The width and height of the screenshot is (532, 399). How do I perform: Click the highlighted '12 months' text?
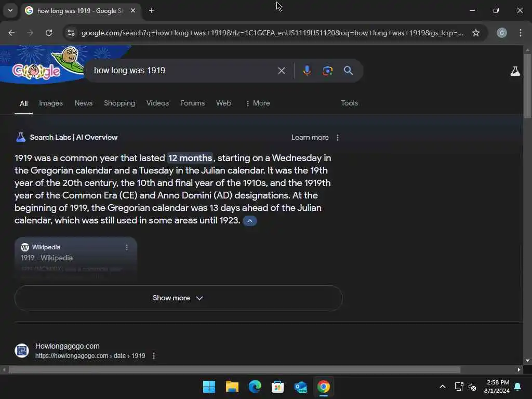[x=190, y=158]
